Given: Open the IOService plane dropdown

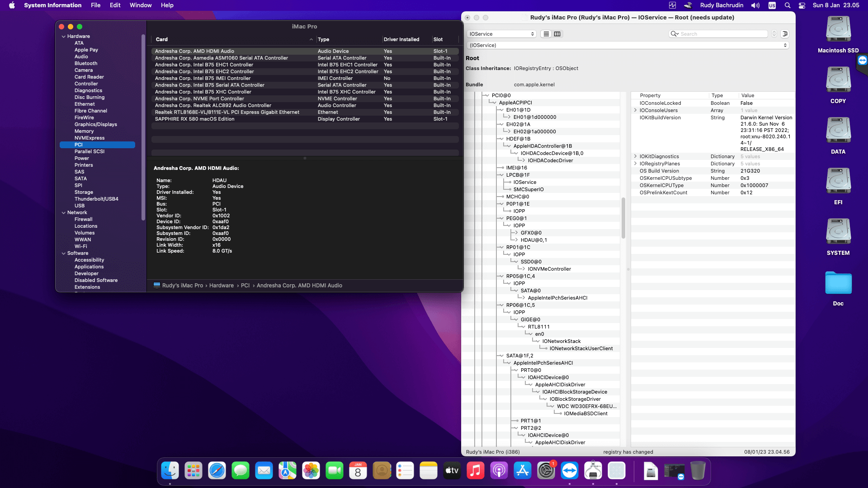Looking at the screenshot, I should click(x=501, y=34).
